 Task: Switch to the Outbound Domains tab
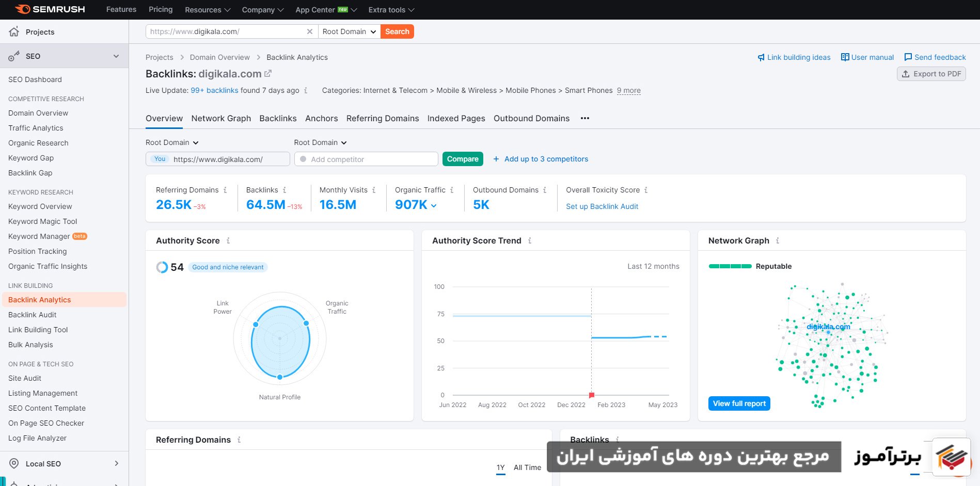(531, 118)
